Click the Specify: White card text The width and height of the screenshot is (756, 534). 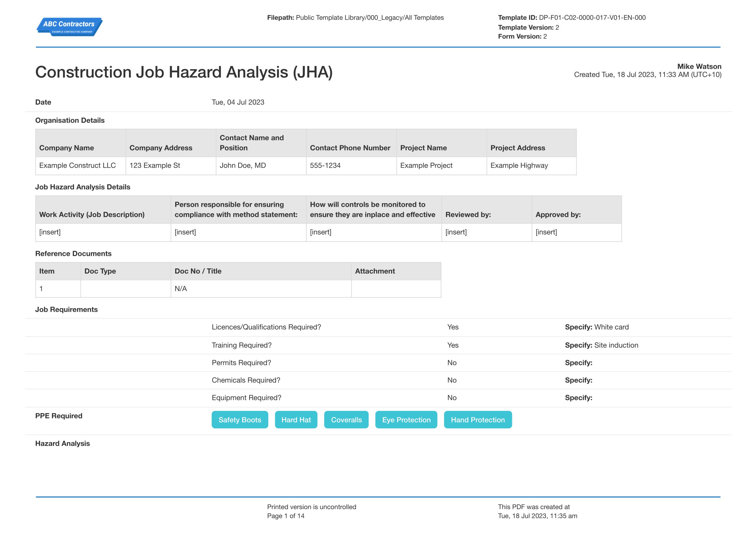(597, 327)
